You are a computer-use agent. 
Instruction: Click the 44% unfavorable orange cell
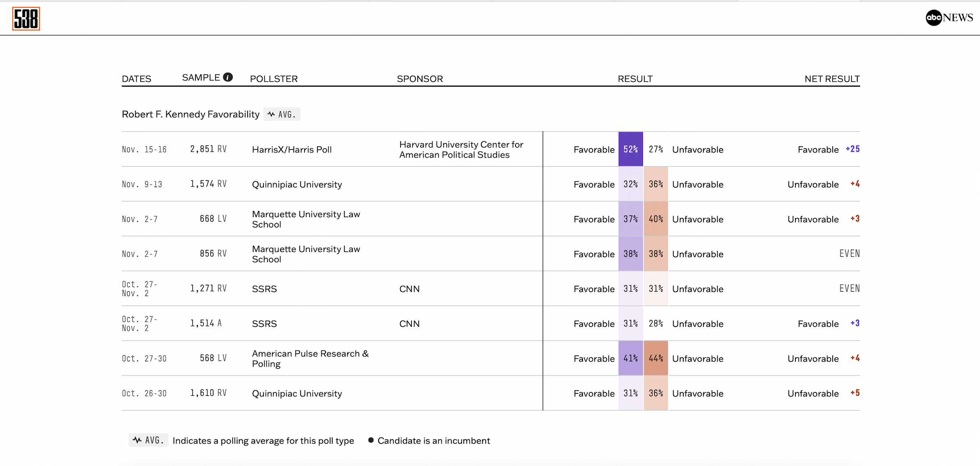656,358
